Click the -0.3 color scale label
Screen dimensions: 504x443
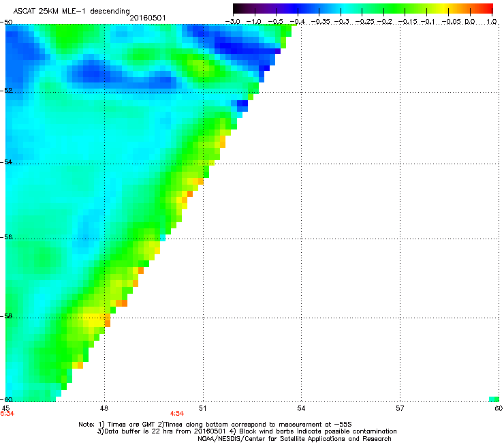[342, 22]
